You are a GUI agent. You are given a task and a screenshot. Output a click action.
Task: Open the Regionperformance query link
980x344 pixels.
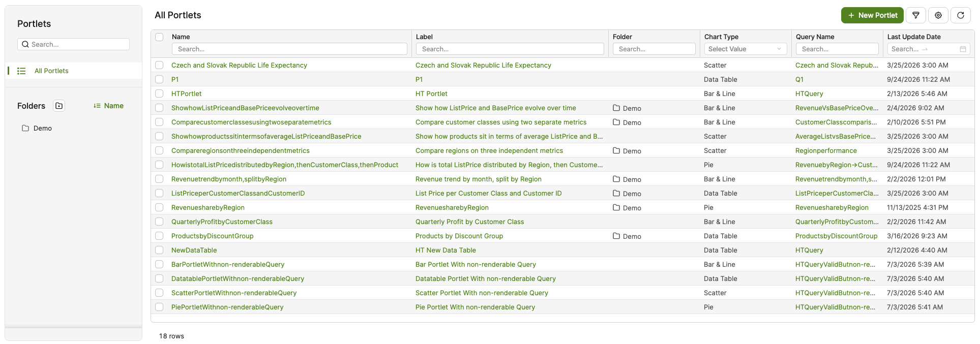point(826,150)
